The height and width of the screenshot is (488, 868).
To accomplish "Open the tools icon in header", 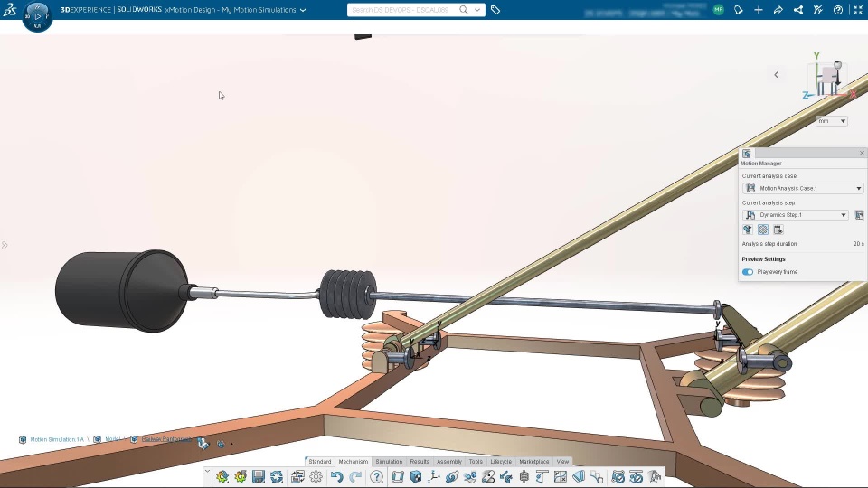I will [x=818, y=10].
